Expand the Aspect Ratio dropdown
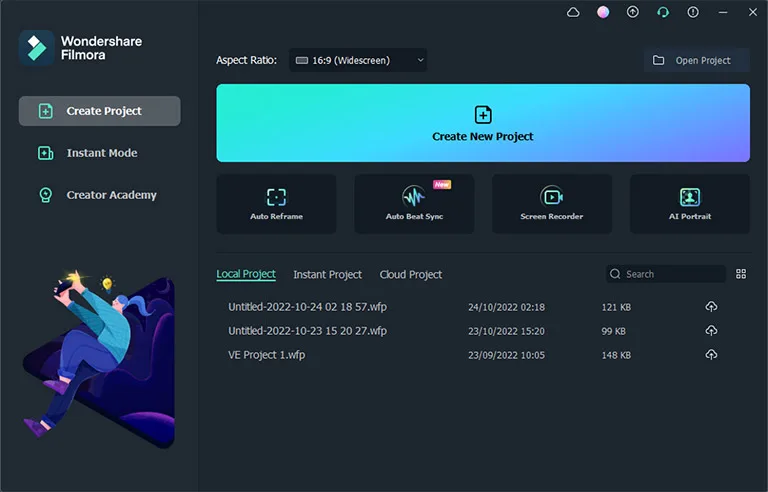This screenshot has width=768, height=492. 358,60
